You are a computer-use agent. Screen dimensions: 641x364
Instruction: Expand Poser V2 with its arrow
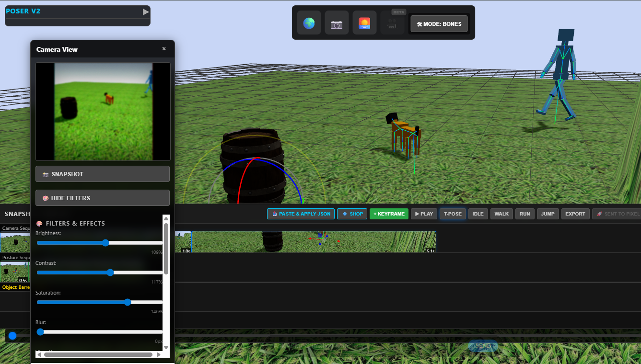[x=145, y=11]
